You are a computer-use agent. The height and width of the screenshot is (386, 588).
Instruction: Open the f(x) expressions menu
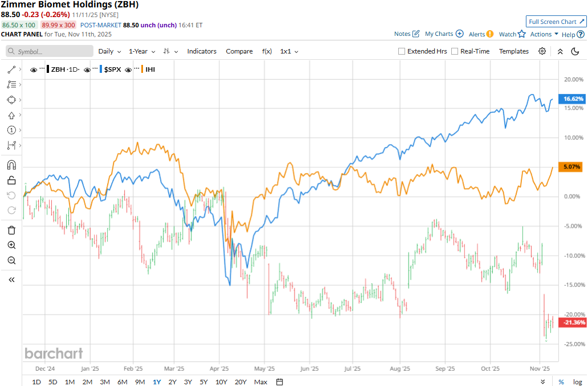pyautogui.click(x=267, y=51)
